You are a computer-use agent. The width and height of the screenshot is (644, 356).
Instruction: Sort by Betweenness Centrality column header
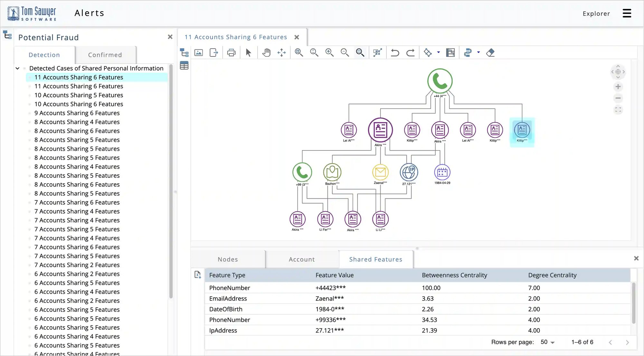[454, 275]
